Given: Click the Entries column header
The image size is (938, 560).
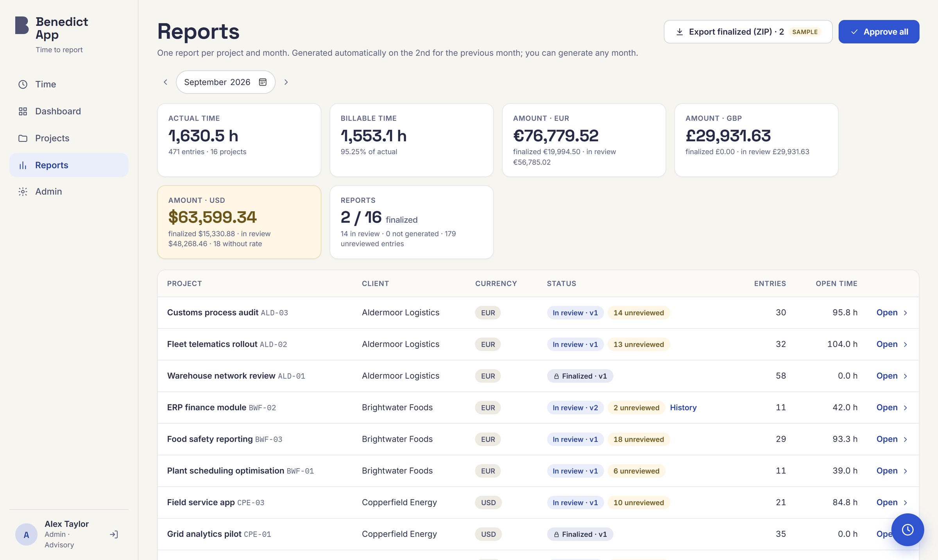Looking at the screenshot, I should coord(770,284).
